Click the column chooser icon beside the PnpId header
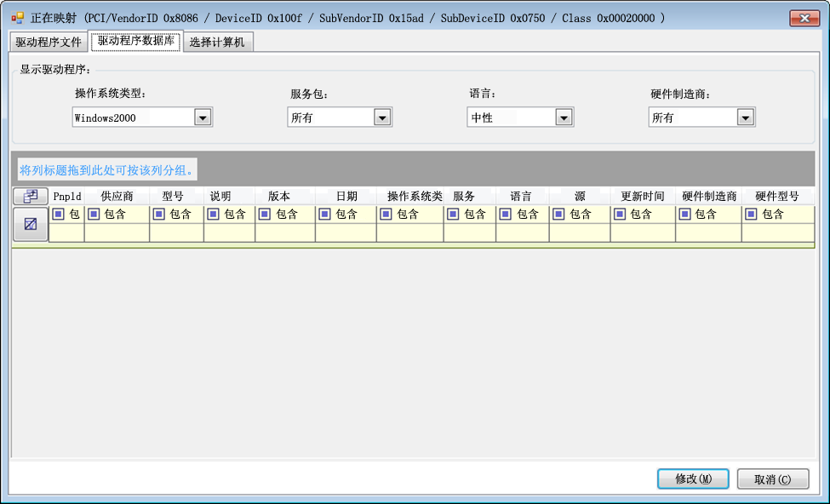The image size is (830, 504). (31, 196)
